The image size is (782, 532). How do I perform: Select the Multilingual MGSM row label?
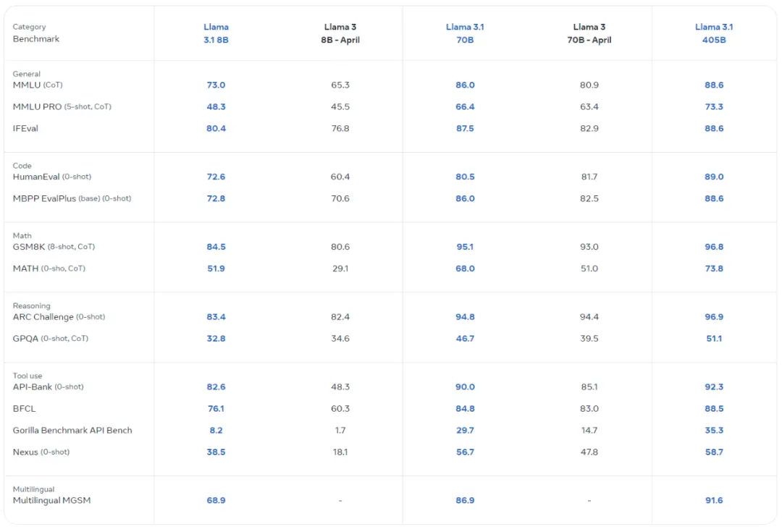click(x=52, y=500)
